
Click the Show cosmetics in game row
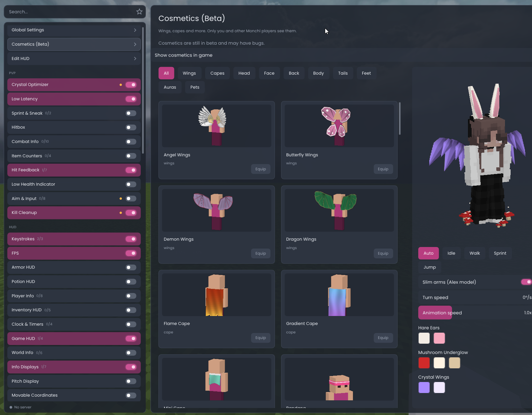pyautogui.click(x=342, y=55)
